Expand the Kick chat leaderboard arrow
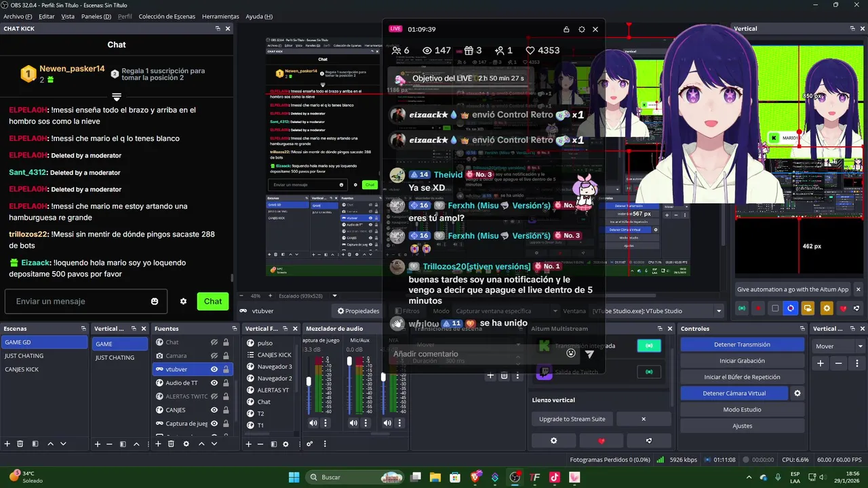This screenshot has height=488, width=868. [x=117, y=97]
